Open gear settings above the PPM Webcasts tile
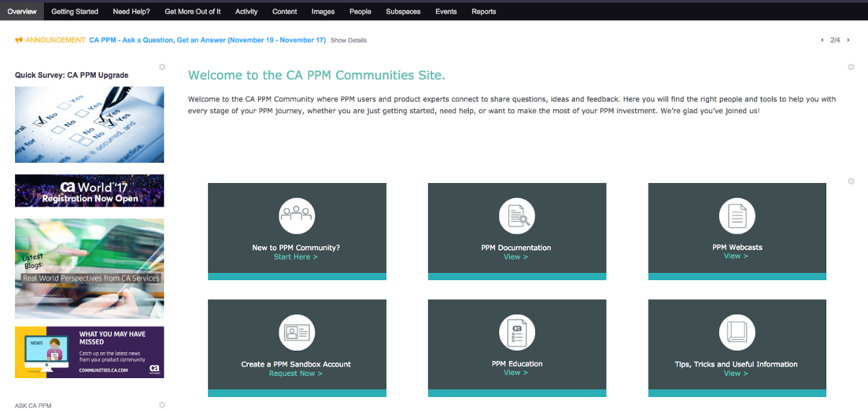The image size is (868, 412). point(851,182)
